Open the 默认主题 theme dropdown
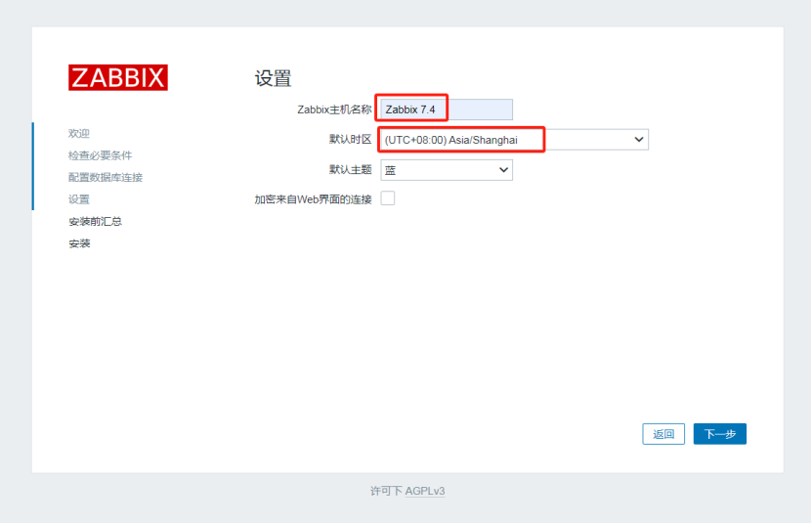 click(x=447, y=170)
